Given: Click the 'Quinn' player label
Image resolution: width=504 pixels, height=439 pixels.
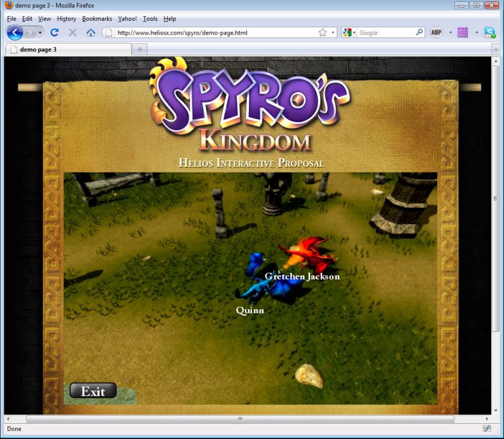Looking at the screenshot, I should pos(250,311).
